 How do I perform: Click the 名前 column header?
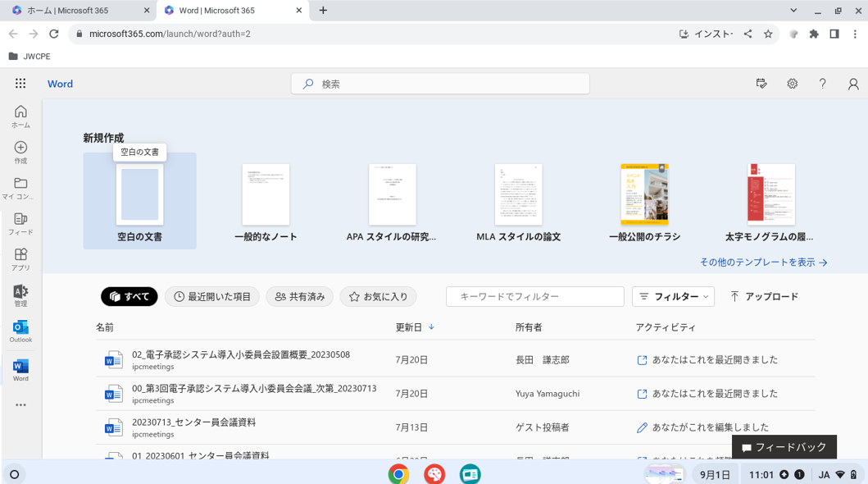pyautogui.click(x=105, y=327)
